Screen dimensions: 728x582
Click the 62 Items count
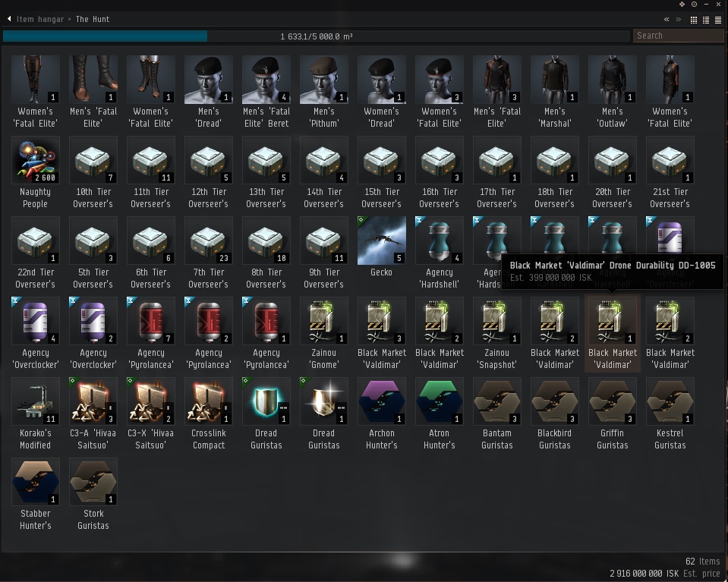702,561
